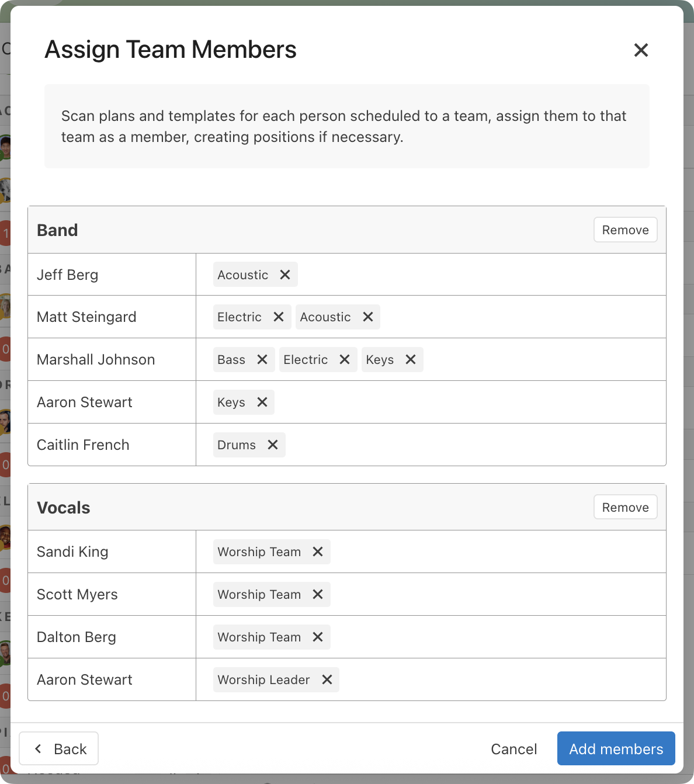The width and height of the screenshot is (694, 784).
Task: Go back using the Back button
Action: coord(58,748)
